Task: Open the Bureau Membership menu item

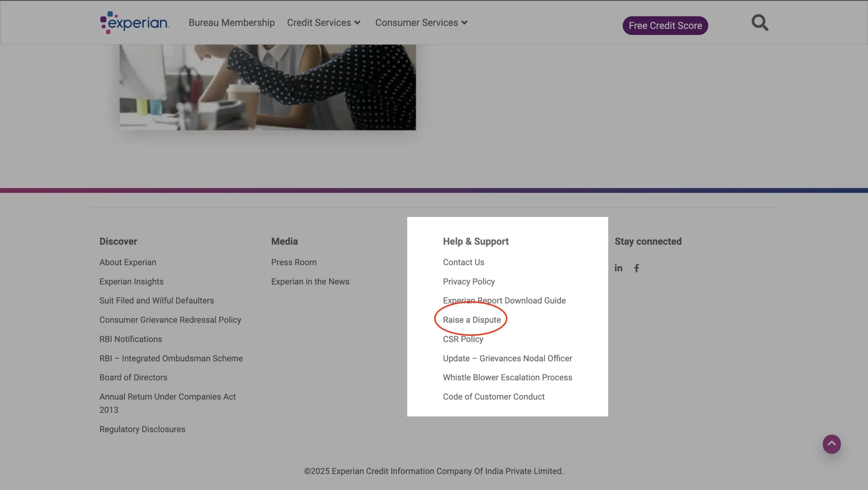Action: point(232,22)
